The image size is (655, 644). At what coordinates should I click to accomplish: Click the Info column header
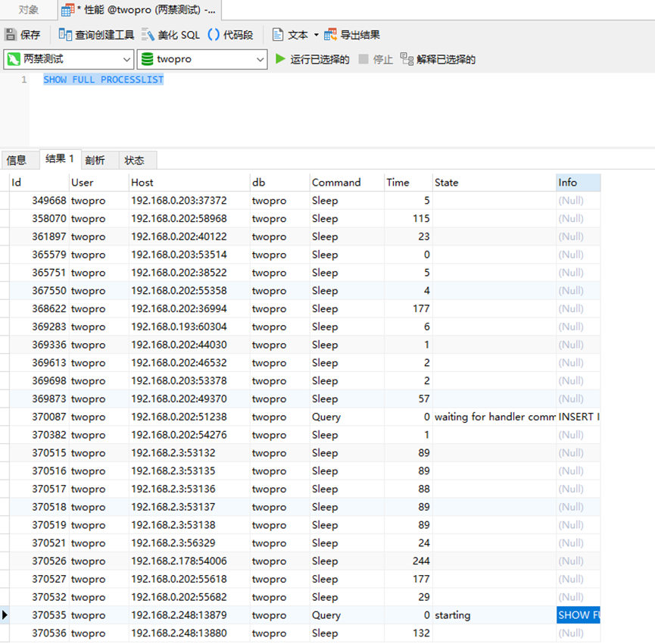click(579, 183)
